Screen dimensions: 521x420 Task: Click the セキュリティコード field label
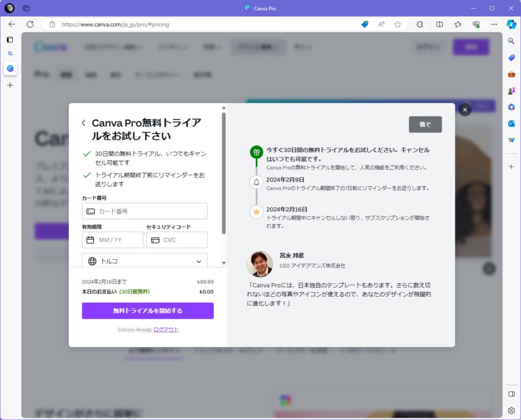coord(169,227)
